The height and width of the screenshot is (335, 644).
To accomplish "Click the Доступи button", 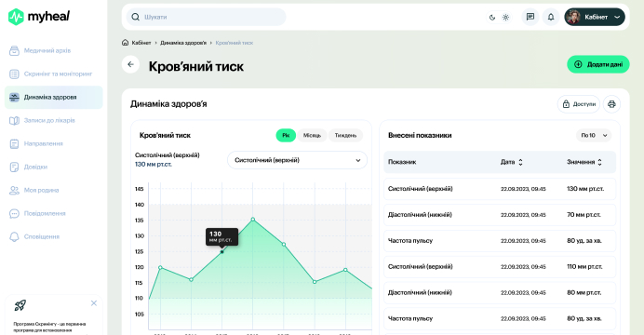I will [579, 104].
